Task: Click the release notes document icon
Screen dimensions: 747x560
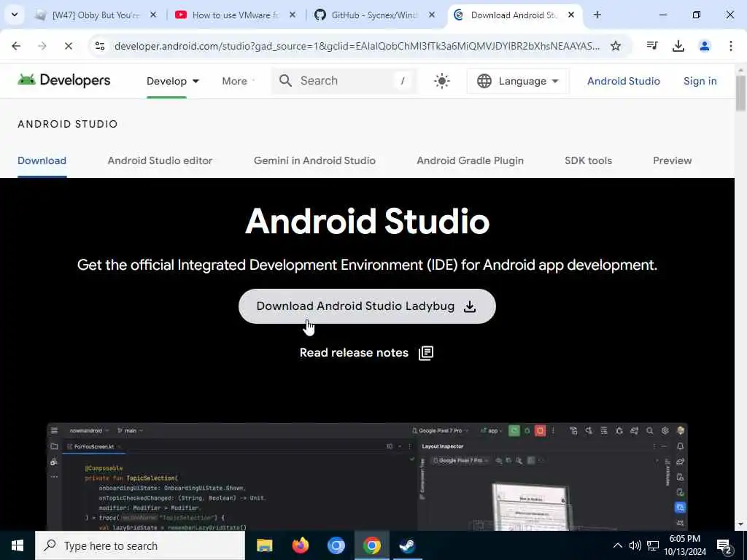Action: (x=426, y=353)
